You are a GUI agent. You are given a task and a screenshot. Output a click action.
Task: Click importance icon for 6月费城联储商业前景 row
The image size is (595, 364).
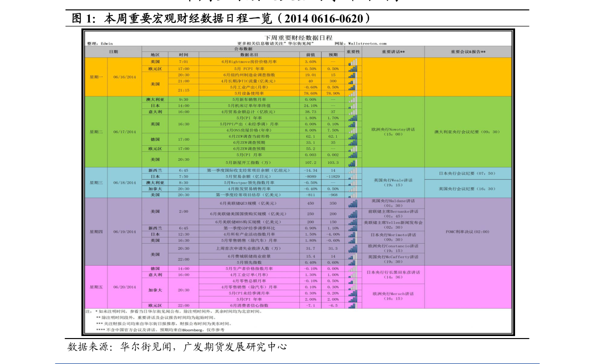353,256
